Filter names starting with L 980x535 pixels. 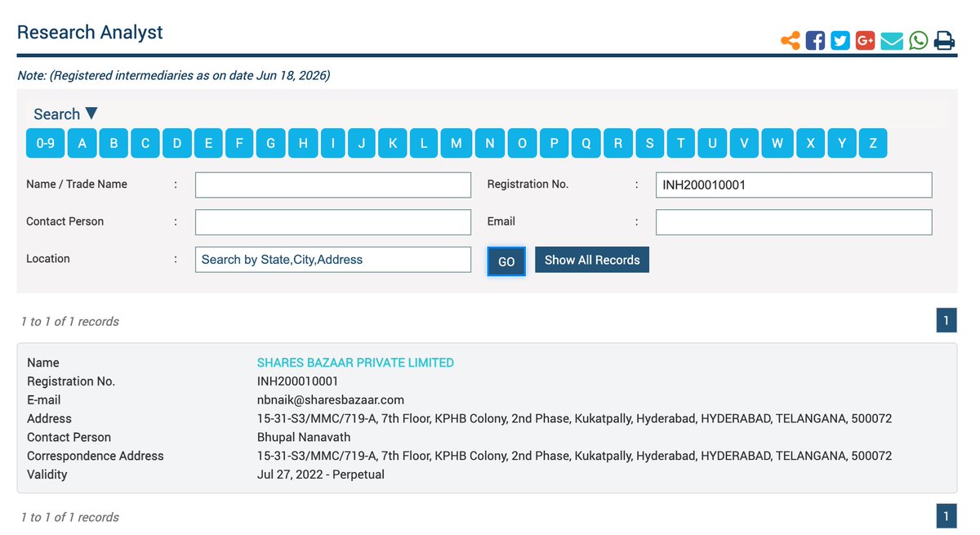pos(424,143)
